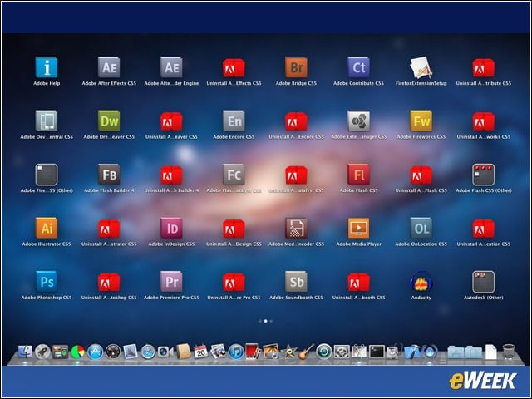Run the OnLocation CS5 uninstaller
Image resolution: width=532 pixels, height=399 pixels.
484,229
